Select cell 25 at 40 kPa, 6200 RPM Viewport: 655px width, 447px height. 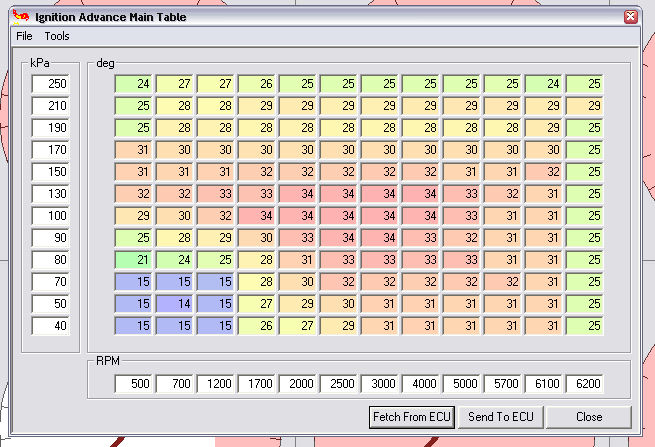[x=584, y=325]
